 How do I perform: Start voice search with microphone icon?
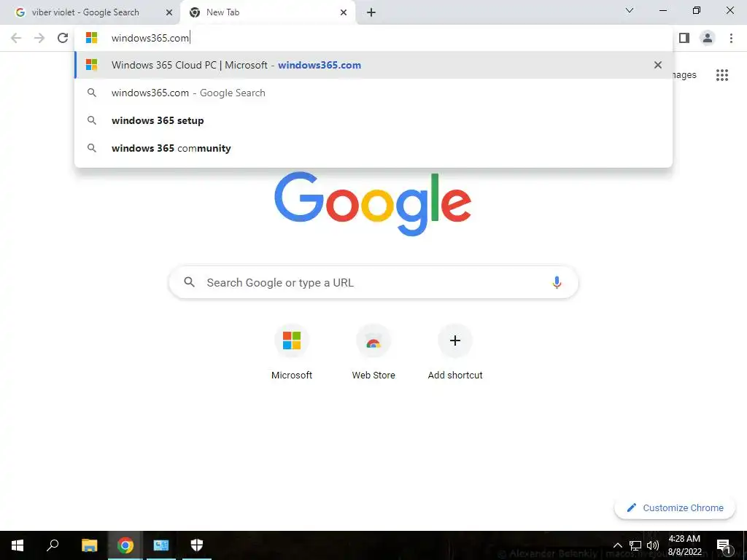(557, 282)
